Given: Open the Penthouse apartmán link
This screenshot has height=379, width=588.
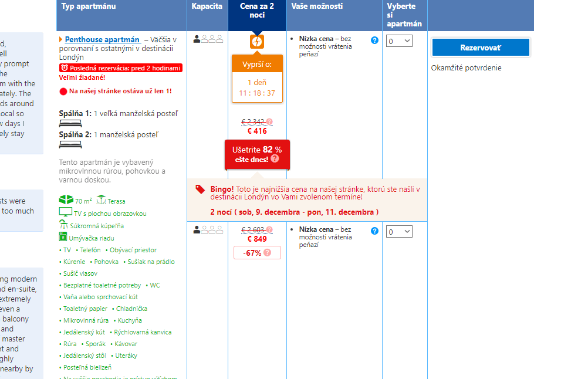Looking at the screenshot, I should tap(102, 39).
